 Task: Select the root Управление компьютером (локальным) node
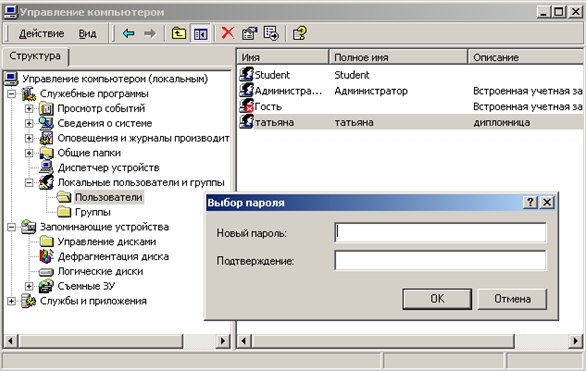(115, 79)
